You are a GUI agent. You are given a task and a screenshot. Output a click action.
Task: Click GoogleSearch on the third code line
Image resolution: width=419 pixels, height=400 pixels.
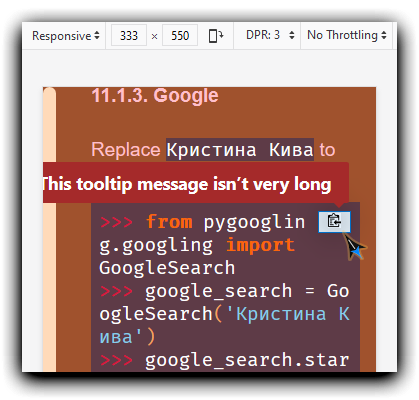(x=167, y=268)
